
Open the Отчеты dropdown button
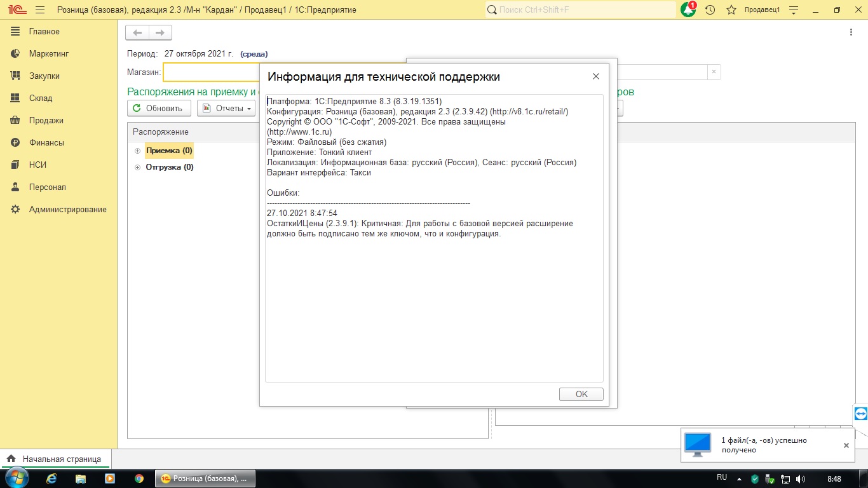(226, 108)
